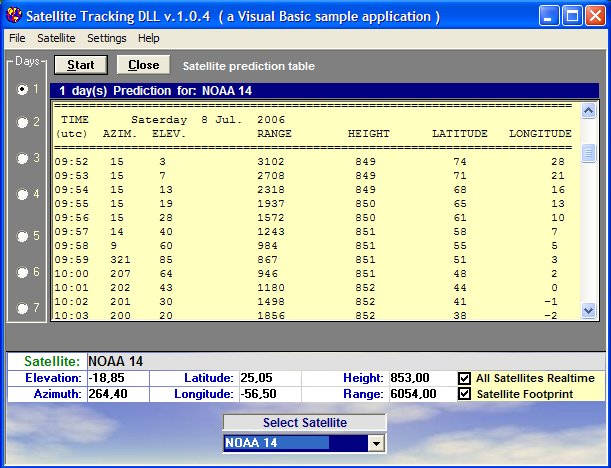The image size is (611, 468).
Task: Click the prediction row at 09:52
Action: 310,161
